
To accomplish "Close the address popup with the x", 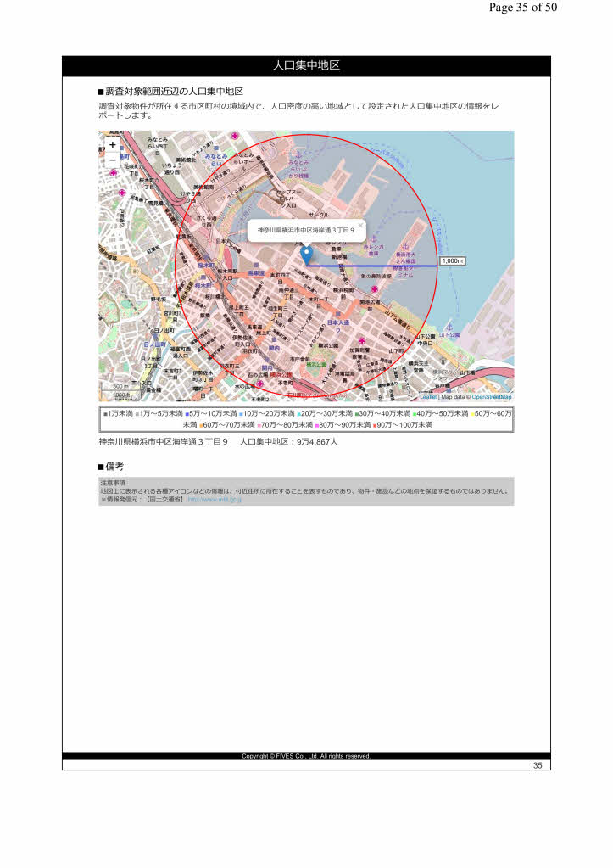I will [x=359, y=225].
